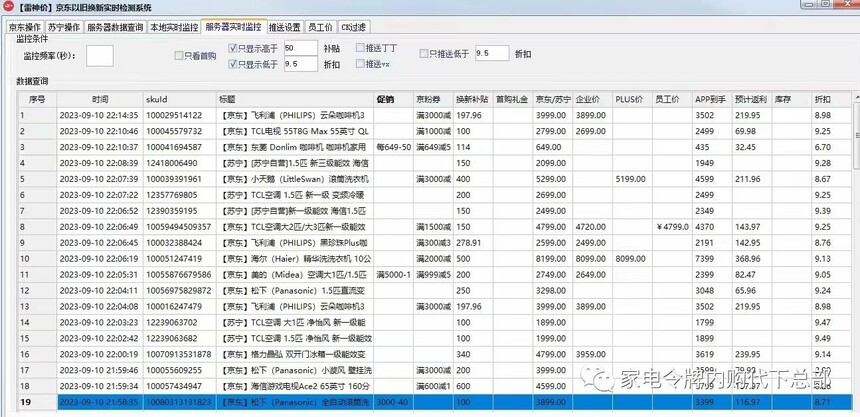Image resolution: width=860 pixels, height=417 pixels.
Task: Click the 库存 column header
Action: point(791,99)
